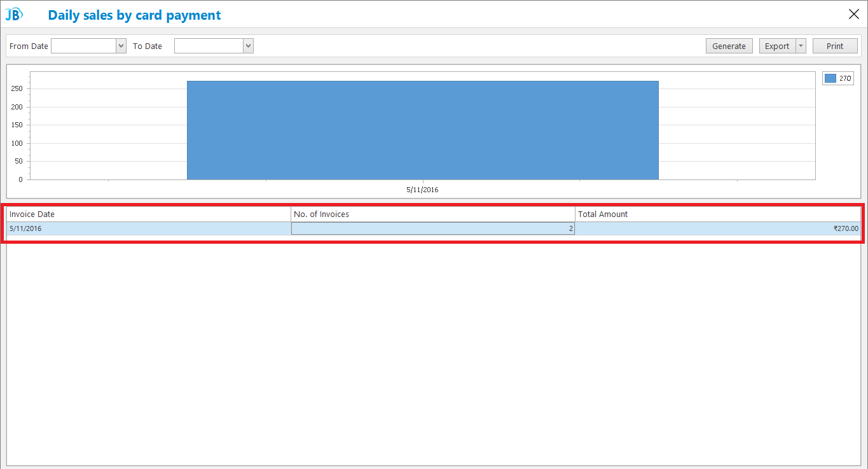Focus the To Date input field

[209, 46]
